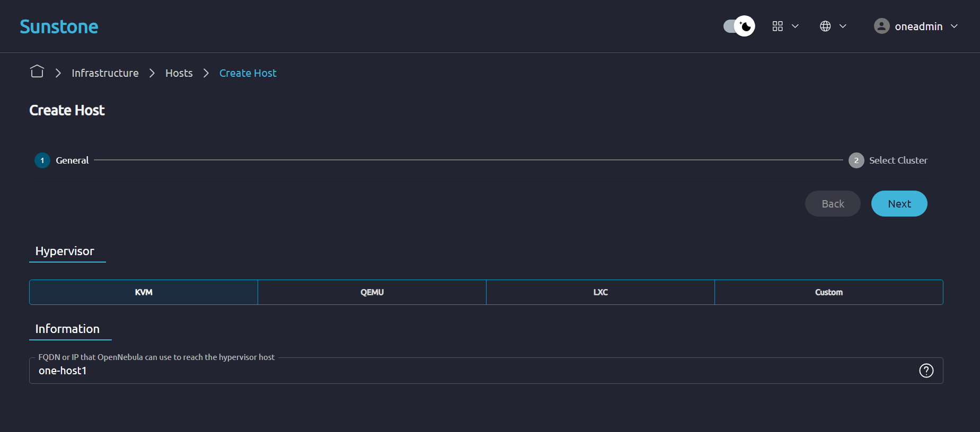Click the globe language icon
Image resolution: width=980 pixels, height=432 pixels.
(825, 26)
